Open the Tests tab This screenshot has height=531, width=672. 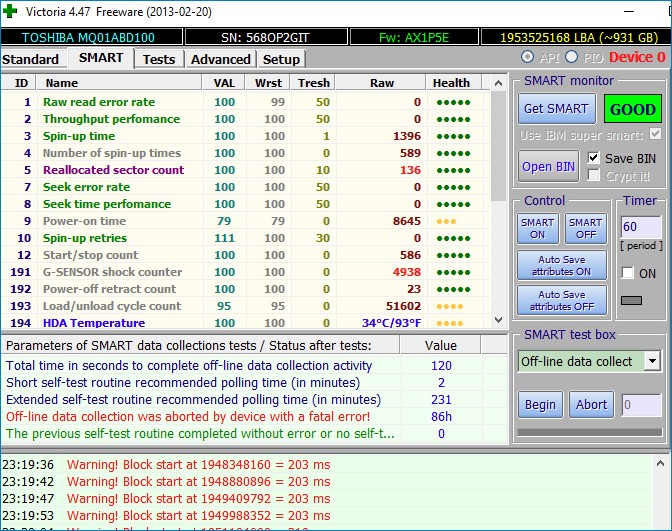(x=158, y=59)
